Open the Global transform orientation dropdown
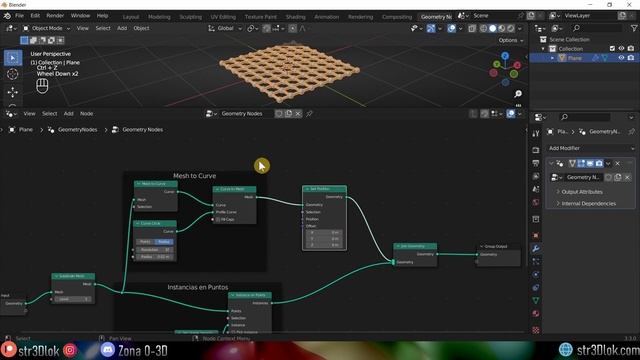 pos(225,28)
